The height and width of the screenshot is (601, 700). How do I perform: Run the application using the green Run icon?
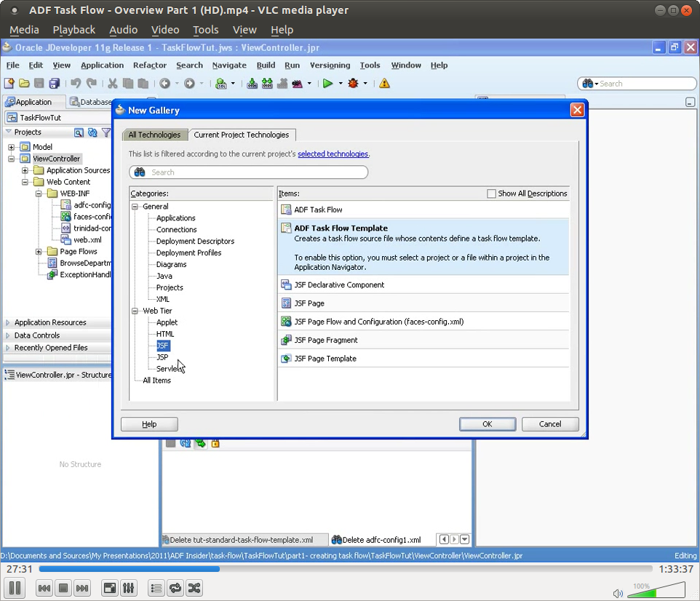click(x=328, y=83)
